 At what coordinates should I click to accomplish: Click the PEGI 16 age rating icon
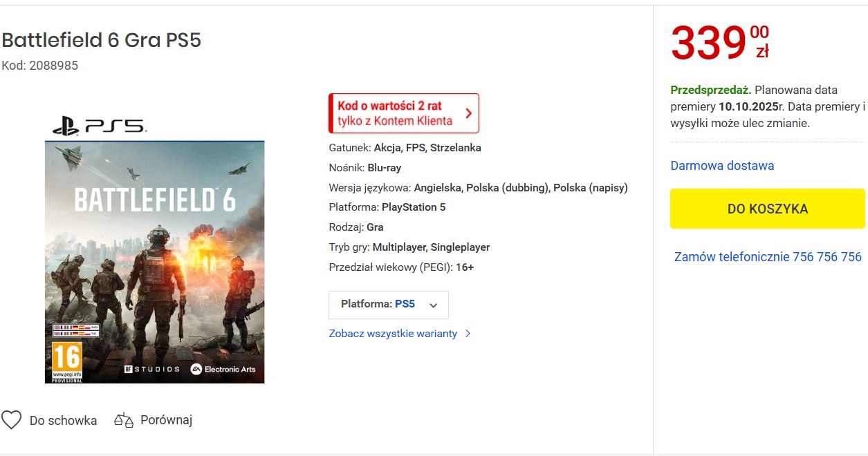67,358
